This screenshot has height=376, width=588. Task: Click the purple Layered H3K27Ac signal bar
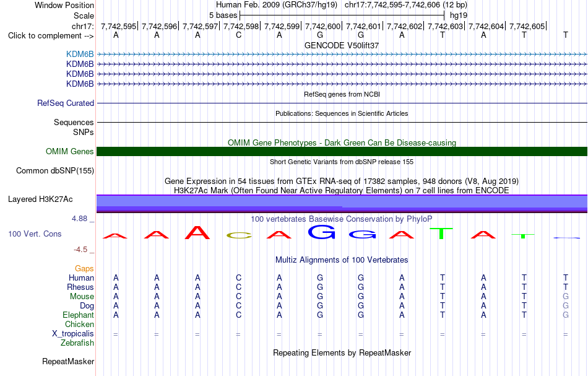pyautogui.click(x=342, y=203)
